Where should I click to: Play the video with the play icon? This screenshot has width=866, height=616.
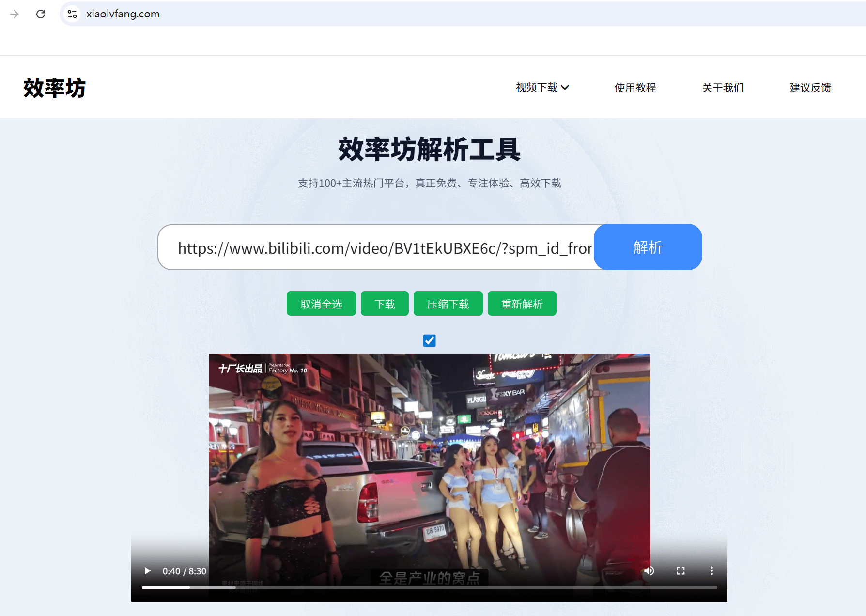(x=147, y=571)
